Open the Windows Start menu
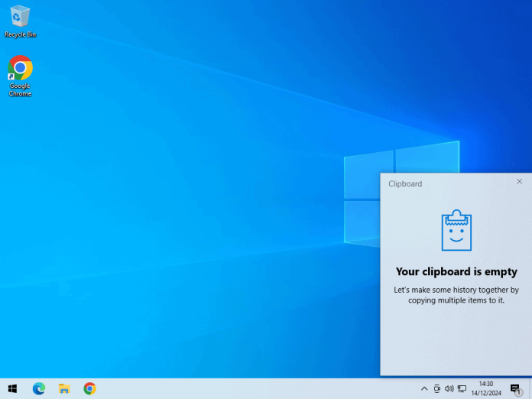 tap(12, 388)
